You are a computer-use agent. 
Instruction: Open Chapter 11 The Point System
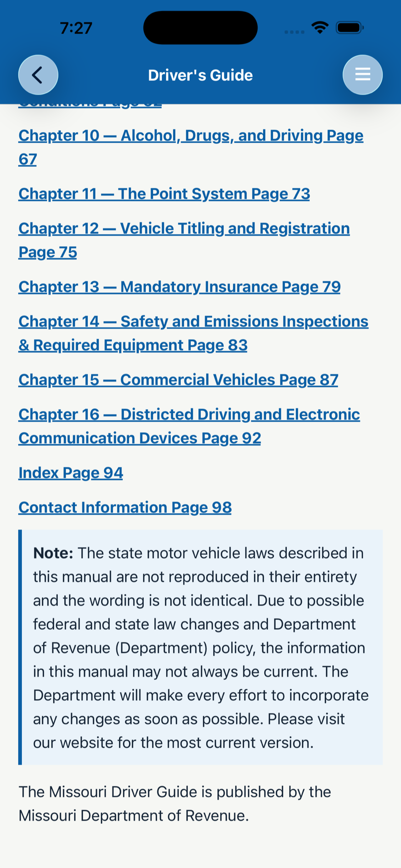pos(164,194)
